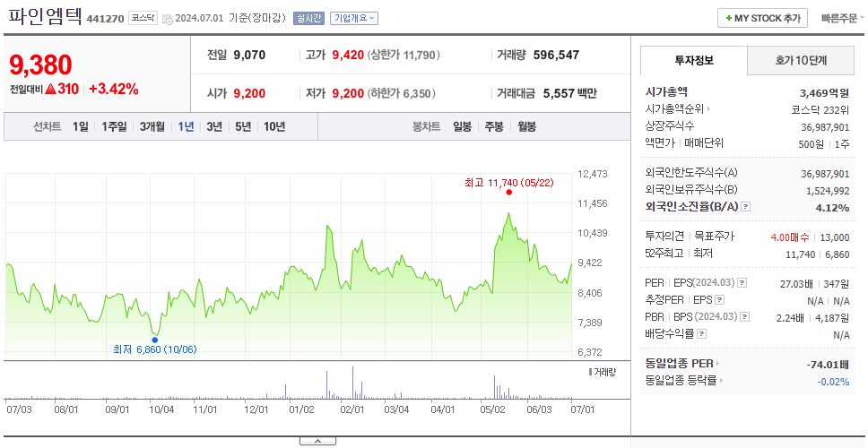This screenshot has width=868, height=448.
Task: Click the 4.00매수 investment opinion value
Action: pos(790,237)
